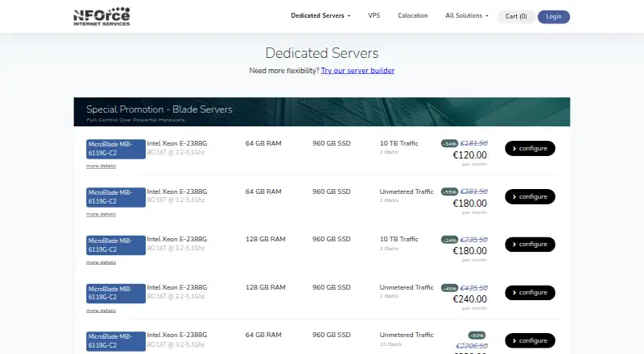644x354 pixels.
Task: Click the struck-through €235.50 original price
Action: point(474,240)
